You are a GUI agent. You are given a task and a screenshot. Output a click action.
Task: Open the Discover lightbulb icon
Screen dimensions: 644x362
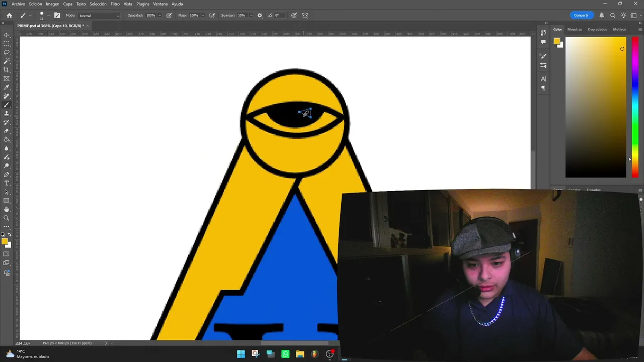coord(623,16)
